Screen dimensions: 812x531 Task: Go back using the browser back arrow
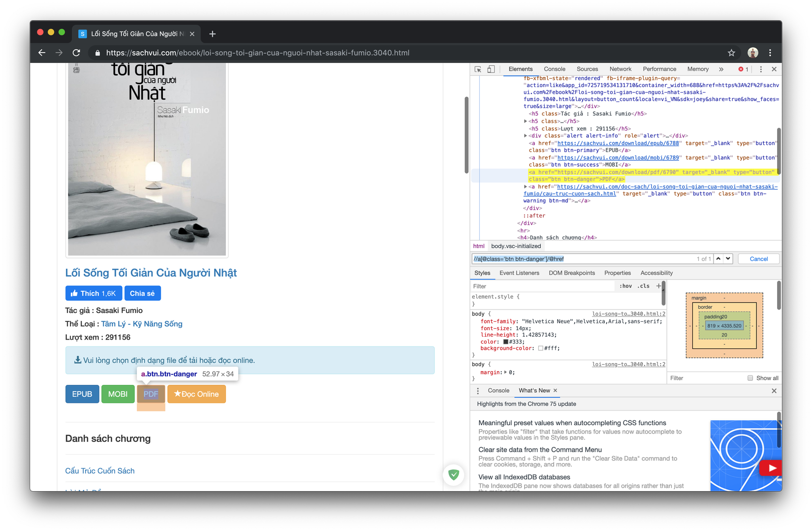click(x=42, y=53)
